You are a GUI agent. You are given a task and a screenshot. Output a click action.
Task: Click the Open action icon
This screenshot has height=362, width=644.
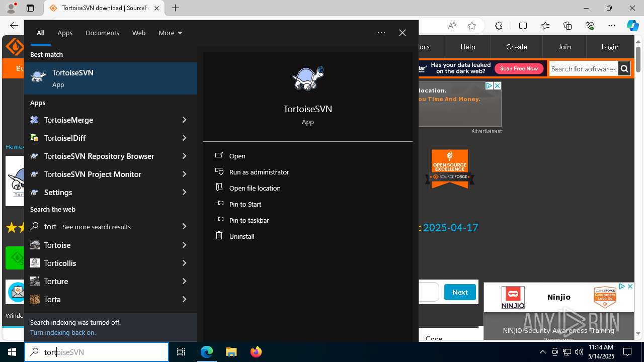(x=219, y=155)
